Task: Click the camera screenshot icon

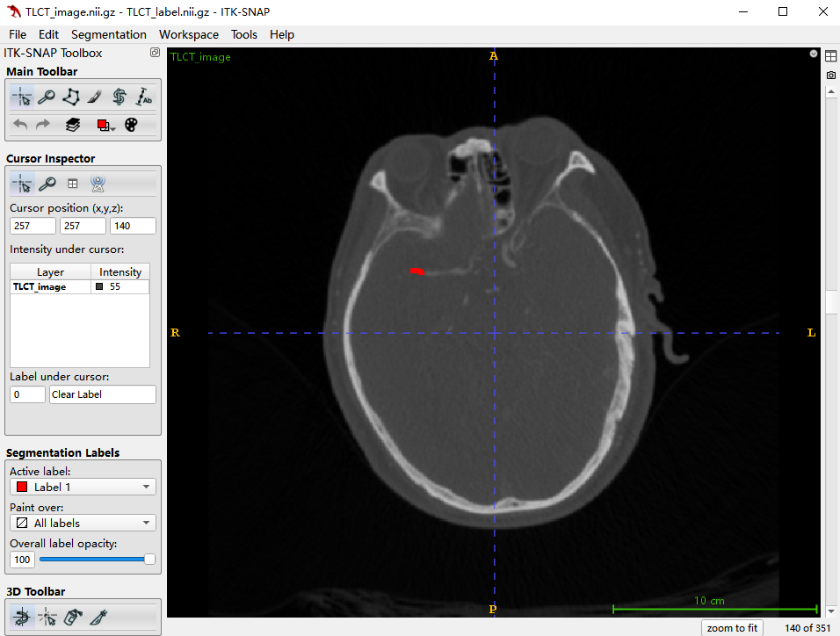Action: click(830, 76)
